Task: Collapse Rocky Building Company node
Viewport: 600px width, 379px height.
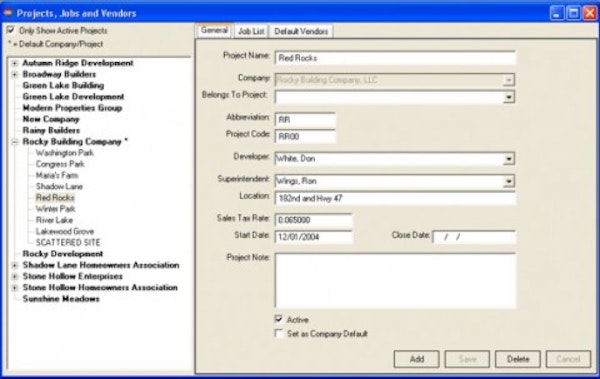Action: pos(15,142)
